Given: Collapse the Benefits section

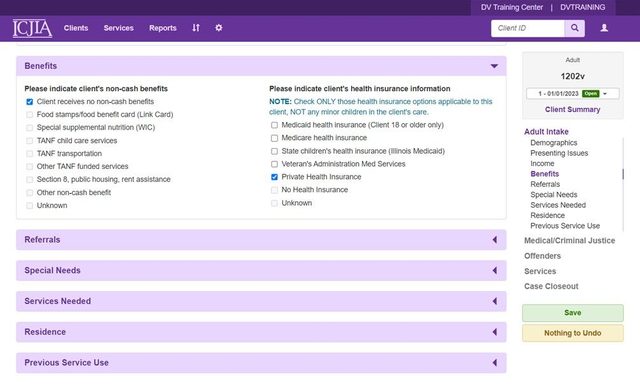Looking at the screenshot, I should pyautogui.click(x=261, y=66).
